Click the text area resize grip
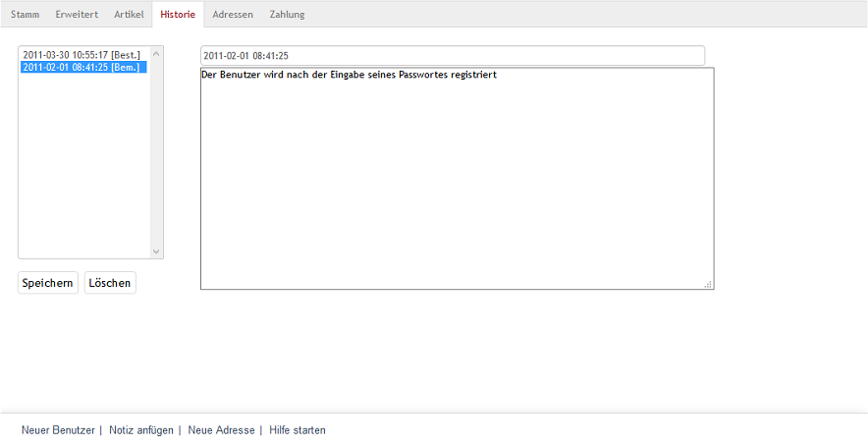Screen dimensions: 868x446 (x=708, y=284)
